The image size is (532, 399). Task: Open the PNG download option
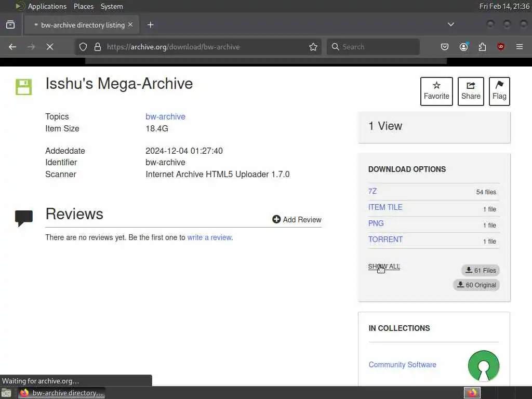point(376,223)
